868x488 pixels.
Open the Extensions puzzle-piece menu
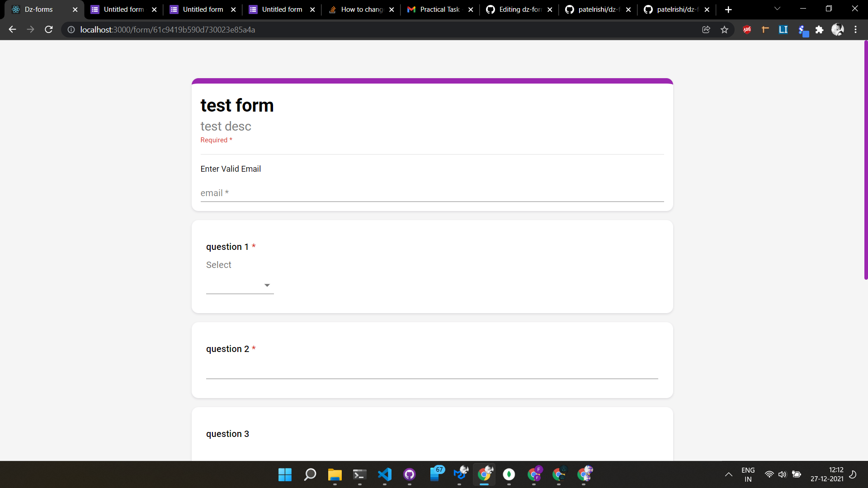coord(820,29)
